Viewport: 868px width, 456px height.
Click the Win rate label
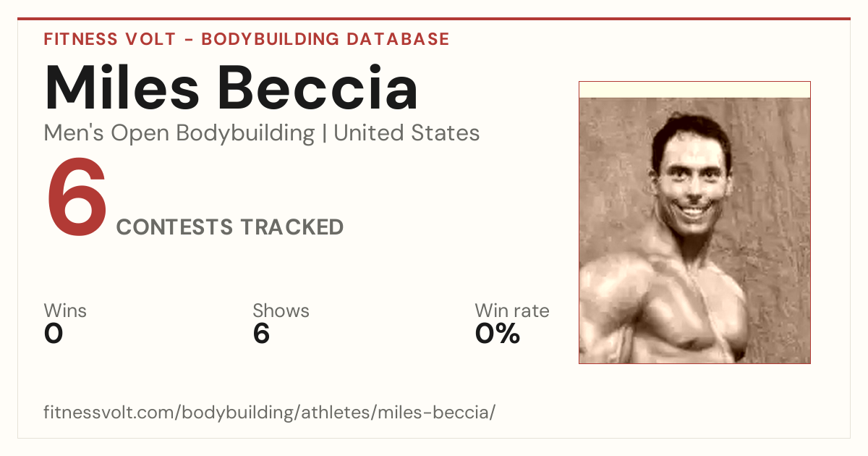[x=511, y=311]
